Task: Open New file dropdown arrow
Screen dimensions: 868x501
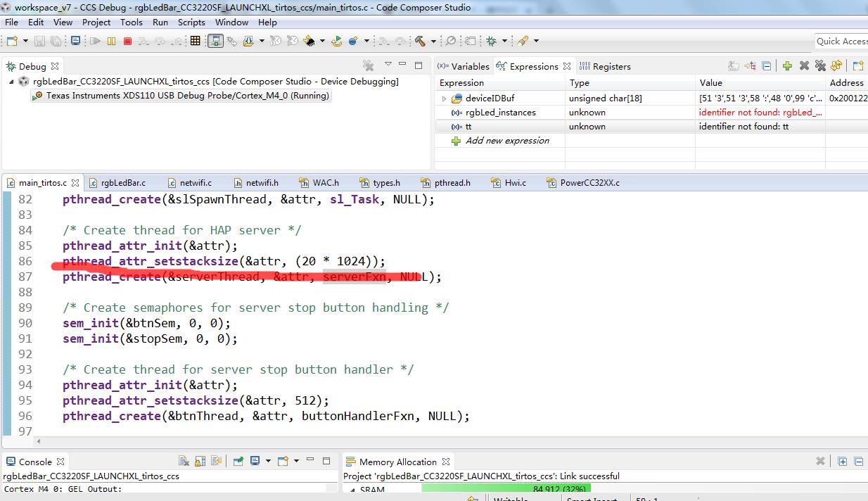Action: [25, 41]
